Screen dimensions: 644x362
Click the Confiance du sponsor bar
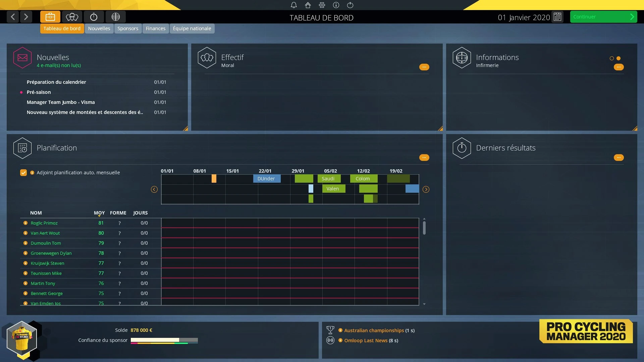pyautogui.click(x=164, y=340)
